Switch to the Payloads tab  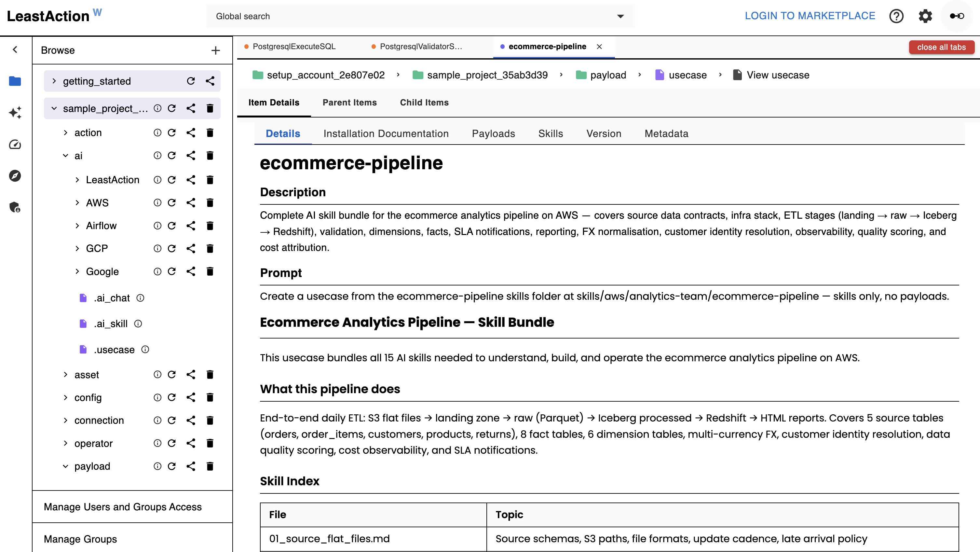494,134
